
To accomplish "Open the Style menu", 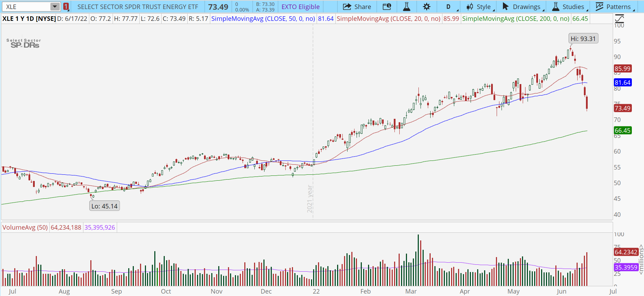I will tap(479, 7).
